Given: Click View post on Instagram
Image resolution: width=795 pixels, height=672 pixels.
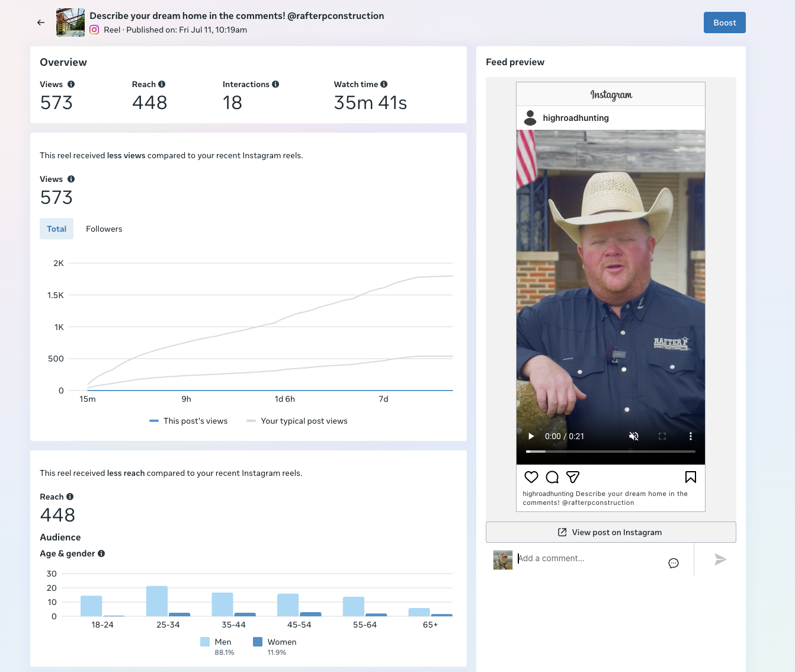Looking at the screenshot, I should coord(611,532).
